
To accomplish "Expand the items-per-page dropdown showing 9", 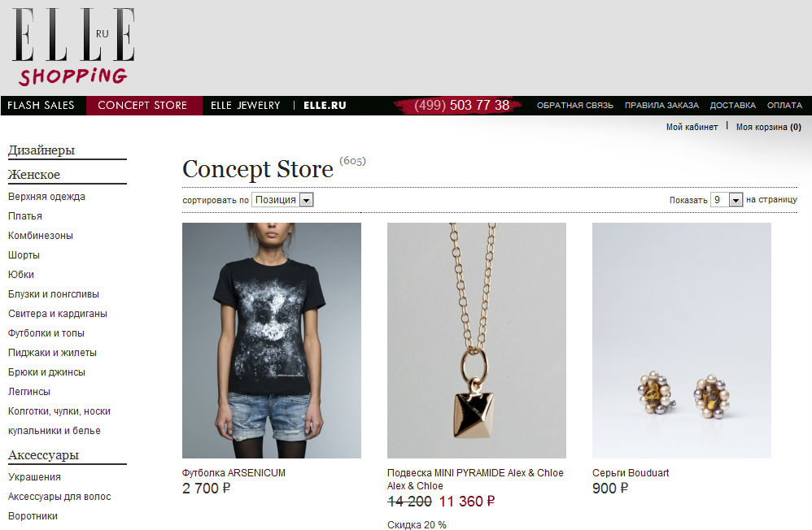I will coord(726,200).
